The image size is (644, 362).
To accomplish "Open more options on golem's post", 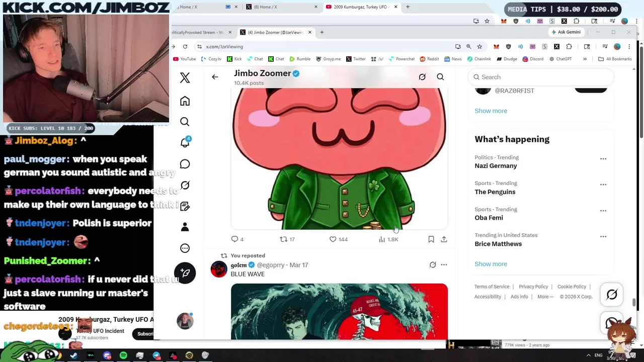I will click(x=444, y=265).
